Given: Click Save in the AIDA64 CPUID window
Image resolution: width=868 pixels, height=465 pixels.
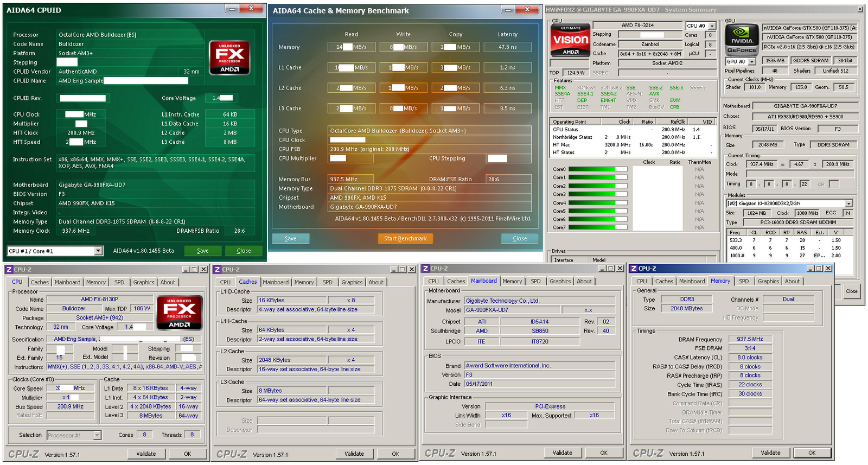Looking at the screenshot, I should click(203, 251).
